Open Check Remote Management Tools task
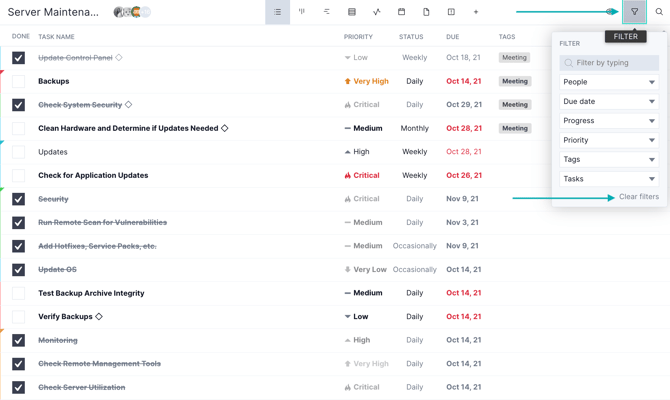This screenshot has width=670, height=400. (x=100, y=364)
